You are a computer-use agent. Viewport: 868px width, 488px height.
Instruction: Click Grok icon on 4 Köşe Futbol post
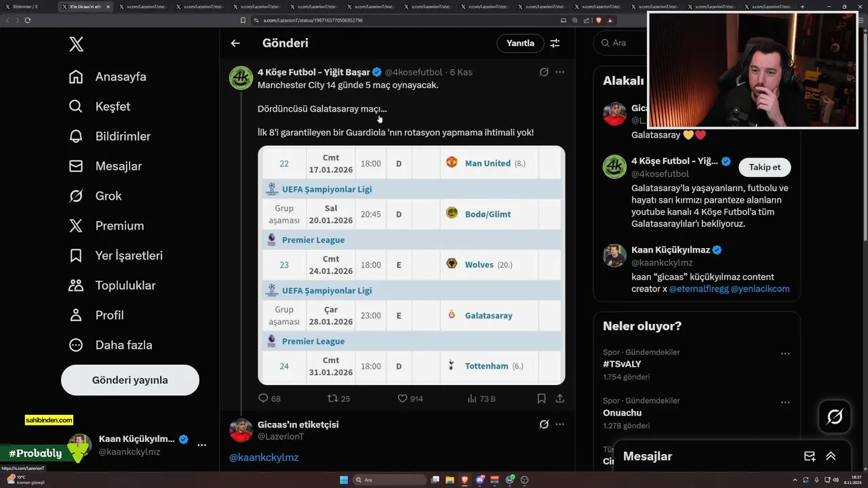[544, 72]
